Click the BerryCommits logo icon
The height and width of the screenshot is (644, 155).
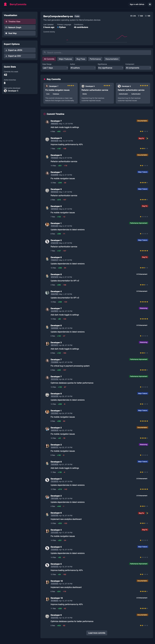click(x=5, y=4)
